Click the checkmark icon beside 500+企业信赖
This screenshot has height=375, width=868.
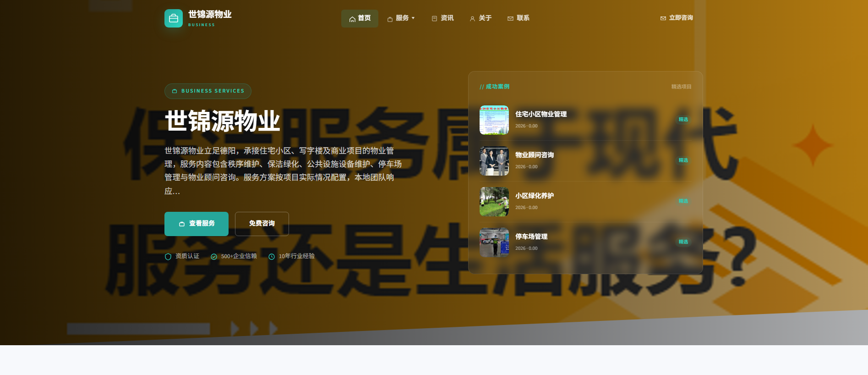[214, 257]
